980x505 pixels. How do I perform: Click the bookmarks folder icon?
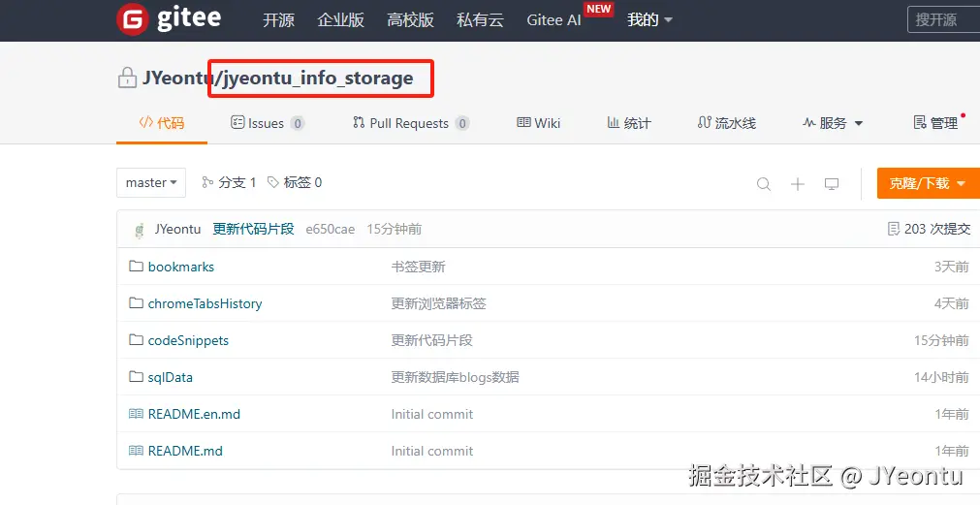click(137, 267)
